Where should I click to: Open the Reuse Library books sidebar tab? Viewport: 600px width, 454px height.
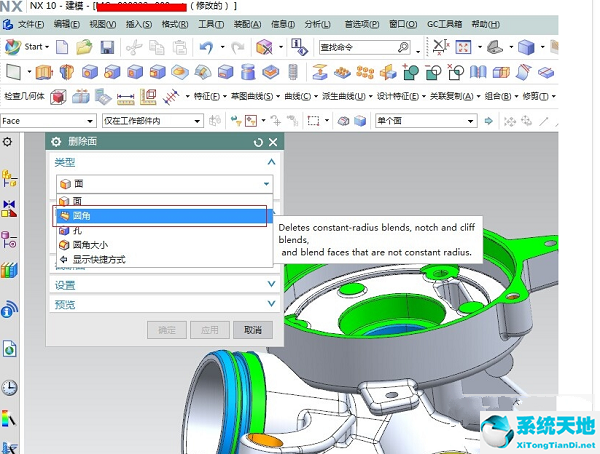click(x=9, y=270)
